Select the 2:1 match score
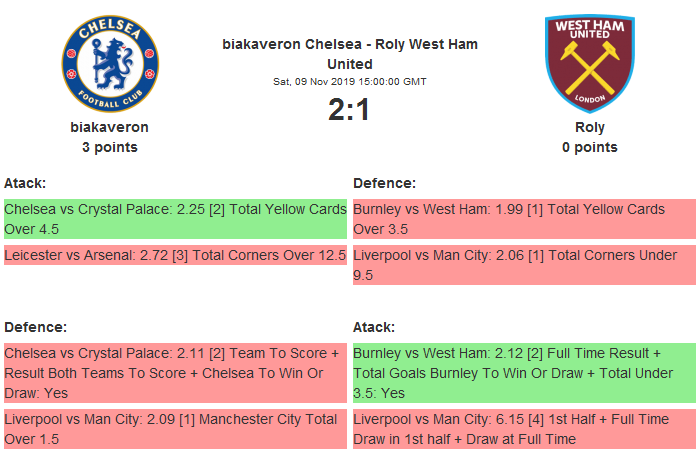 350,110
